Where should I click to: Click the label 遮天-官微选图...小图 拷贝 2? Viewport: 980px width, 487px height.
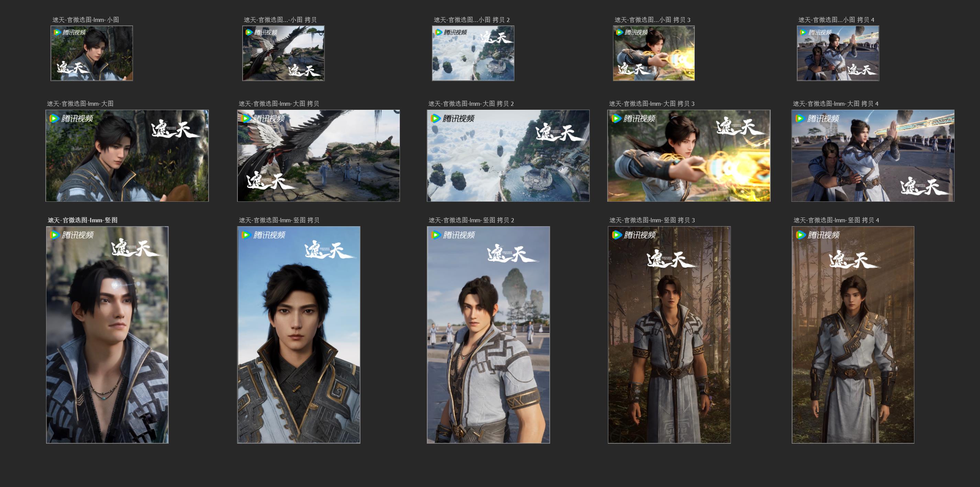pyautogui.click(x=471, y=20)
